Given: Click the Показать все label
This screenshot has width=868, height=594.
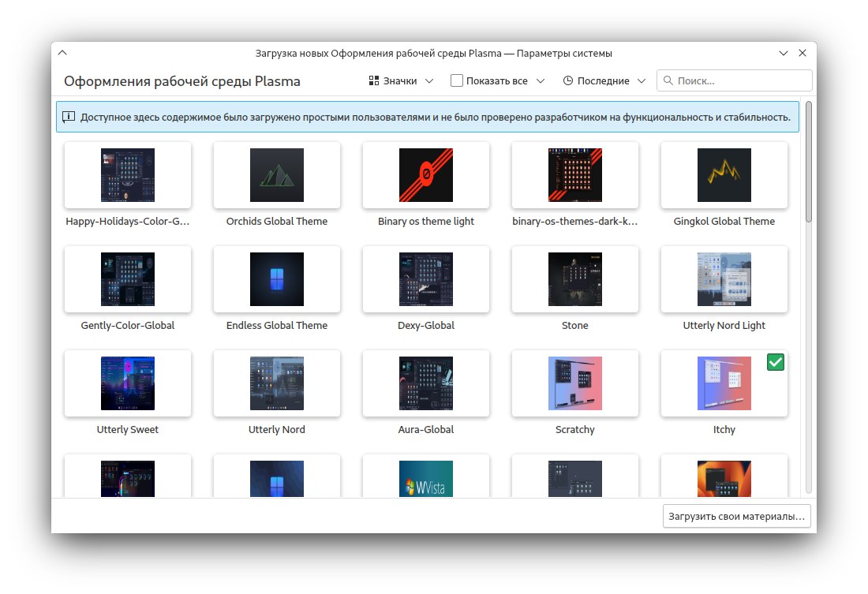Looking at the screenshot, I should pyautogui.click(x=496, y=80).
